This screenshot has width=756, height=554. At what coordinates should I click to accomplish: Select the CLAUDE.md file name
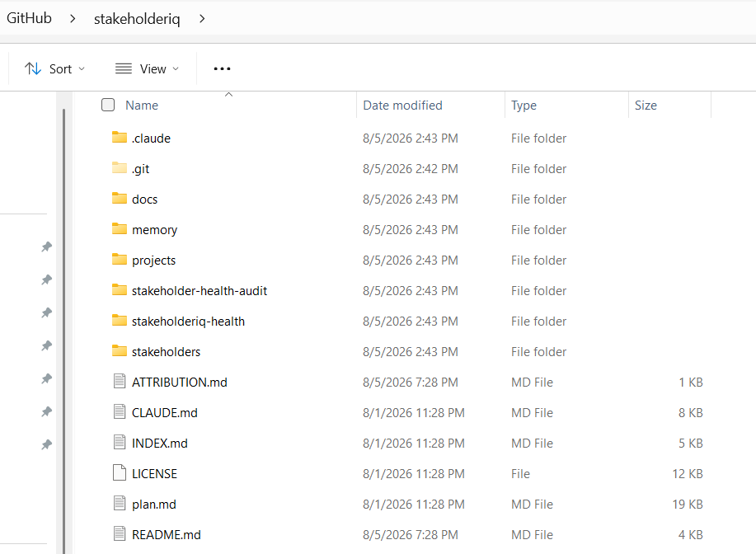pos(164,413)
